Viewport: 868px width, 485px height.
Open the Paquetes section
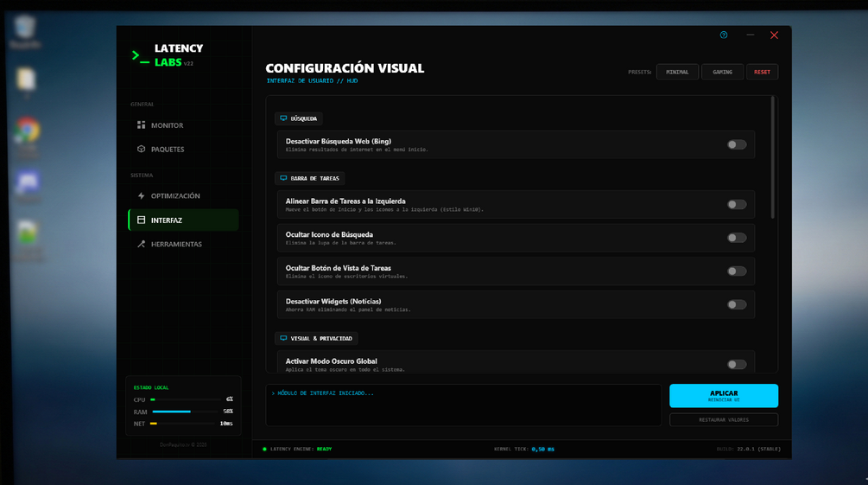tap(183, 149)
